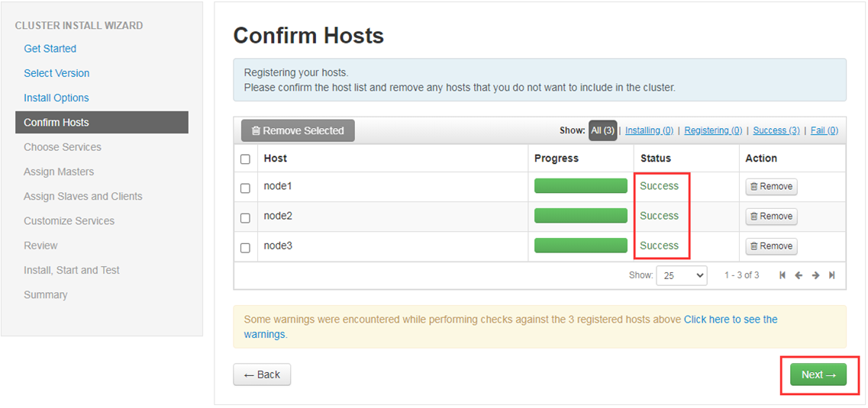Show Installing (0) hosts filter
This screenshot has width=868, height=408.
point(650,130)
